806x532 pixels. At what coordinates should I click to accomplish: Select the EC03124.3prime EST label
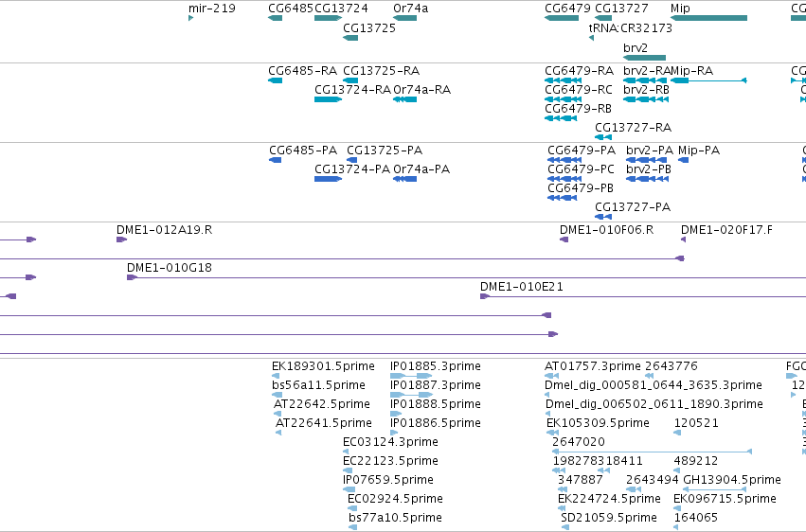coord(390,442)
